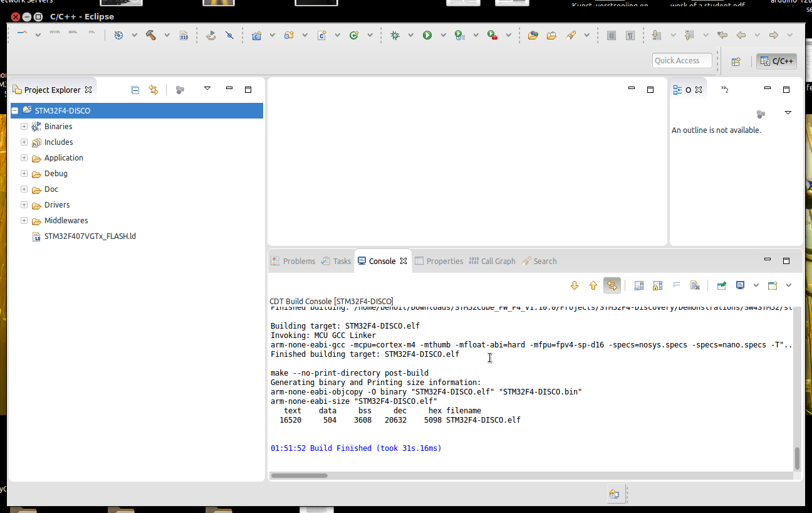The width and height of the screenshot is (812, 513).
Task: Click the console Previous Error up arrow
Action: coord(593,285)
